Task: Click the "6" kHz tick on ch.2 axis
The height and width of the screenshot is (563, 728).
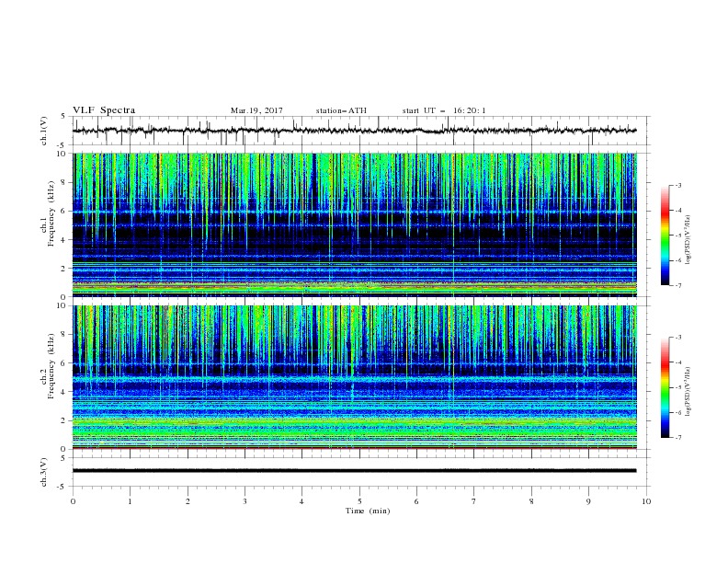Action: point(64,363)
